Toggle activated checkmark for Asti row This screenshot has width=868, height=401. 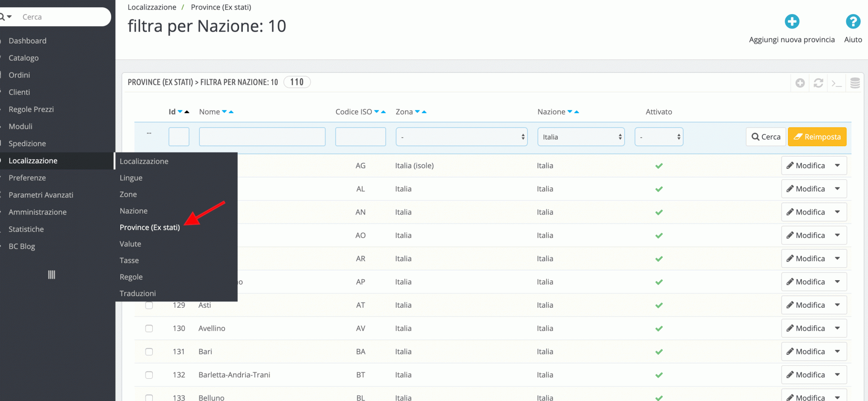659,305
